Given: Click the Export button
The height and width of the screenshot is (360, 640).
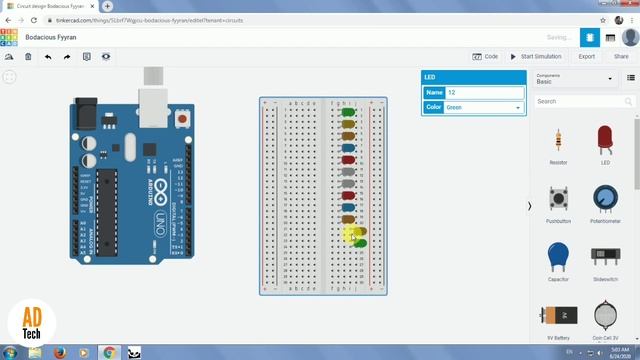Looking at the screenshot, I should pos(587,56).
